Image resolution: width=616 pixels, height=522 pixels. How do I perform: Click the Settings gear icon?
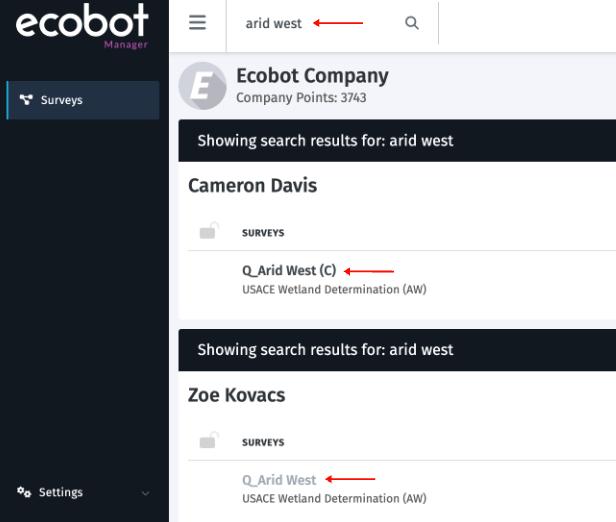(x=25, y=492)
